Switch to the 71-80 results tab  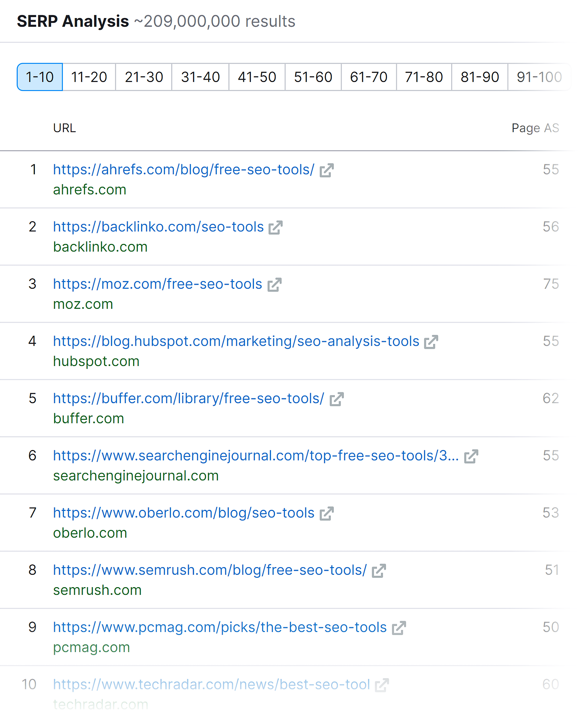tap(424, 77)
